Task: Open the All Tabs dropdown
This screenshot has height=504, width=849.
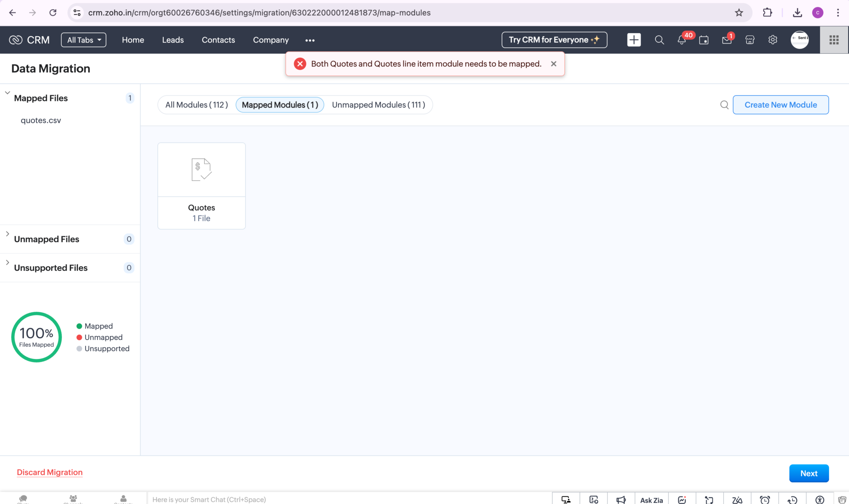Action: [84, 40]
